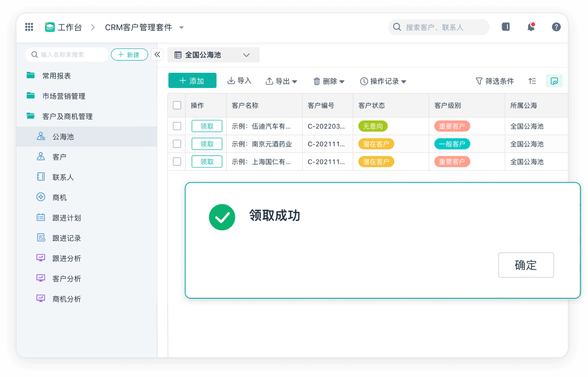Open the 操作记录 dropdown menu

(383, 81)
